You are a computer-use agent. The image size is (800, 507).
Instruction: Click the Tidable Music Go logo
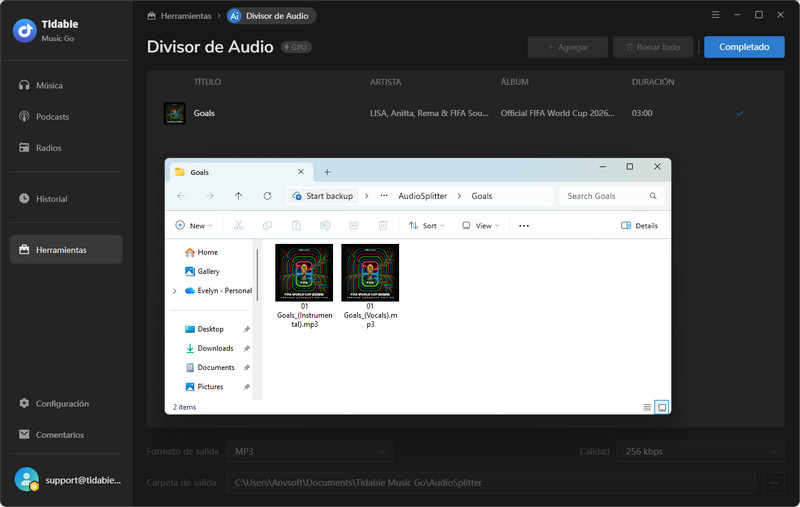tap(24, 31)
